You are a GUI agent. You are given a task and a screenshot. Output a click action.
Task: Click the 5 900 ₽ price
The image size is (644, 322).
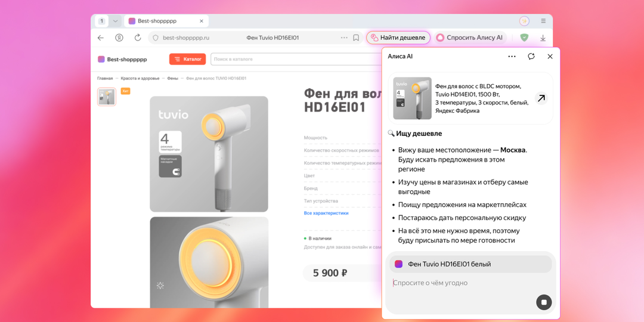[330, 273]
